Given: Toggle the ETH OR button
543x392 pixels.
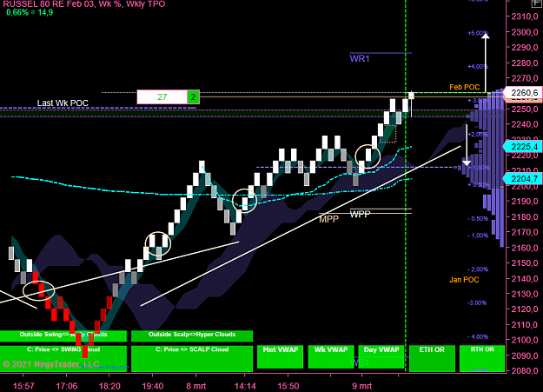Looking at the screenshot, I should coord(432,358).
